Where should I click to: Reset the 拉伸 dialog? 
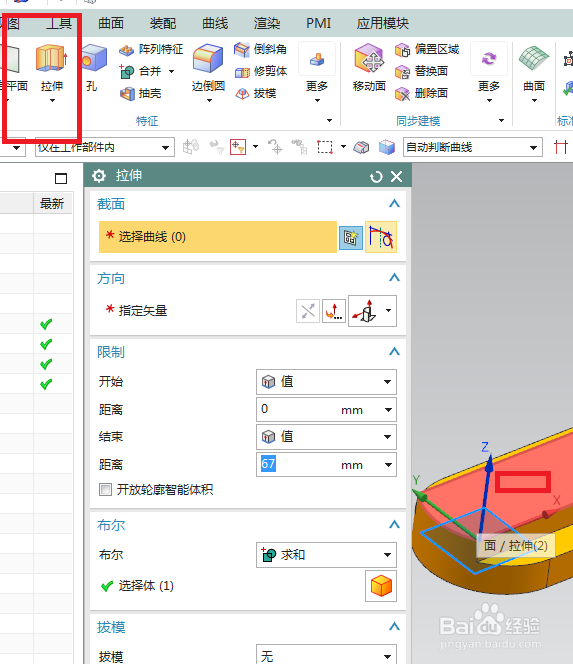pos(376,177)
